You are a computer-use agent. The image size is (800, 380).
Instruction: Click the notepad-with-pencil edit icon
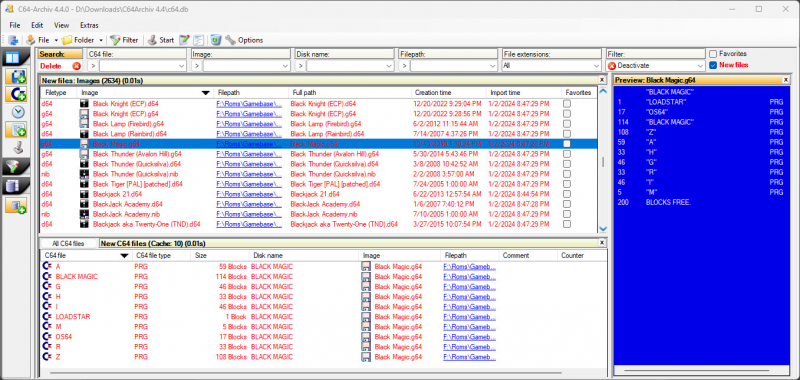[184, 40]
